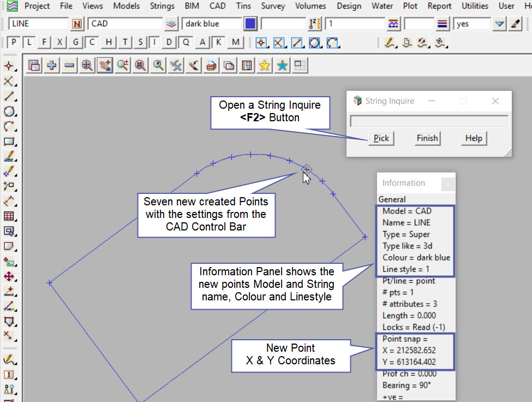
Task: Click the dark blue colour swatch
Action: (x=250, y=24)
